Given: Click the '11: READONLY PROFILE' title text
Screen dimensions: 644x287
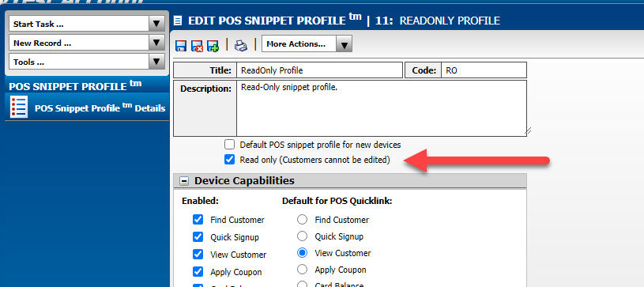Looking at the screenshot, I should click(438, 21).
